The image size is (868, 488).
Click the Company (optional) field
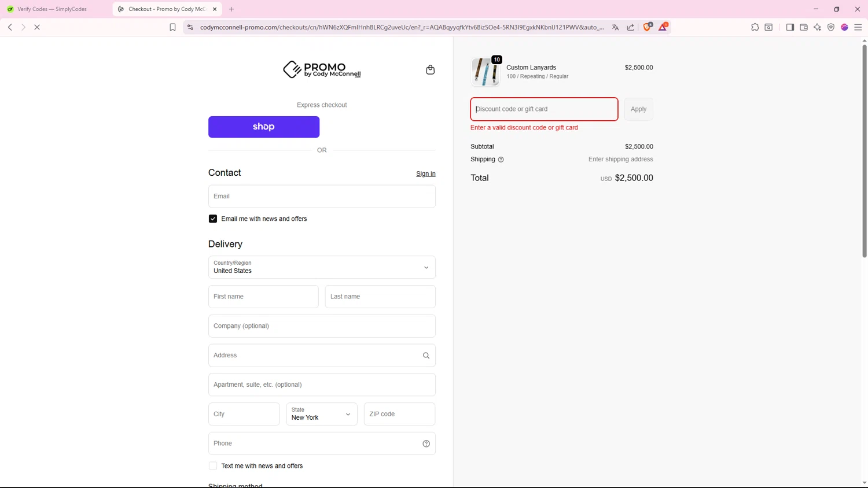pyautogui.click(x=322, y=326)
